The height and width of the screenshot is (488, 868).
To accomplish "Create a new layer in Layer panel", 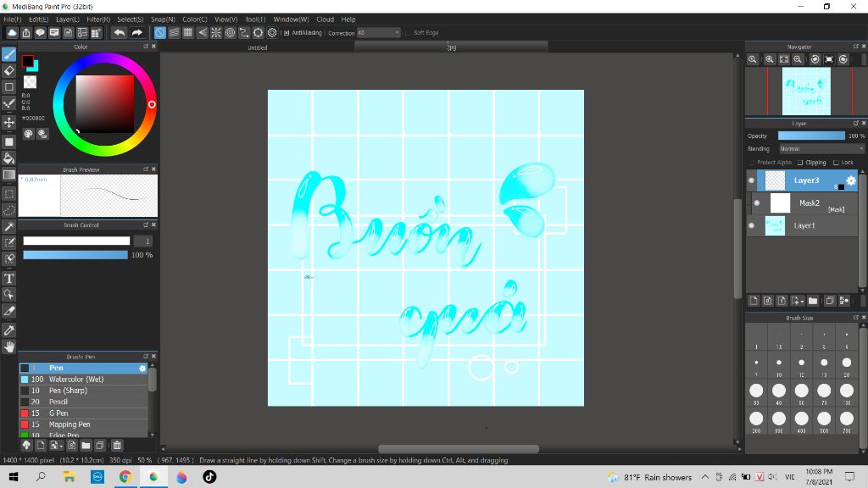I will coord(754,301).
